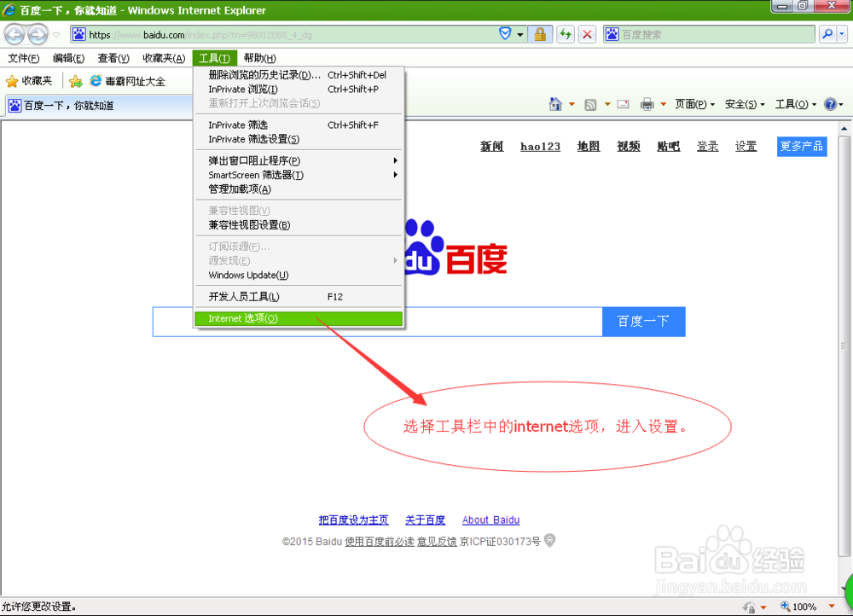Open the 视频 link

(629, 147)
